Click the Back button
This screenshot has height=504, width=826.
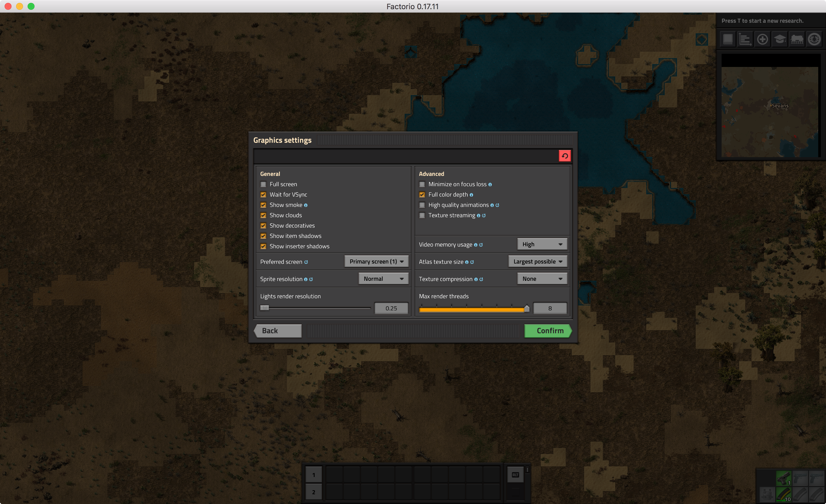click(x=278, y=331)
